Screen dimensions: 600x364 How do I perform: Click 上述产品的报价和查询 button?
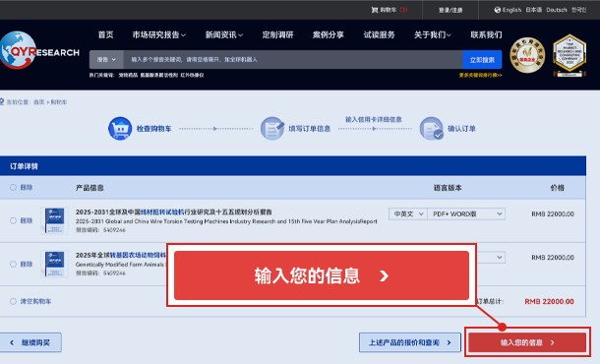pos(410,342)
